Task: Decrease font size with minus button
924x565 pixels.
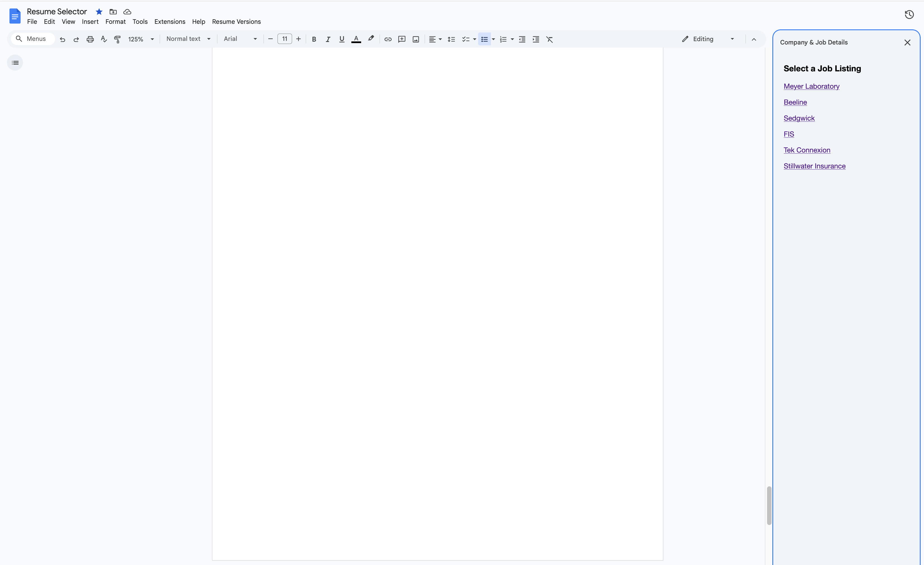Action: tap(270, 39)
